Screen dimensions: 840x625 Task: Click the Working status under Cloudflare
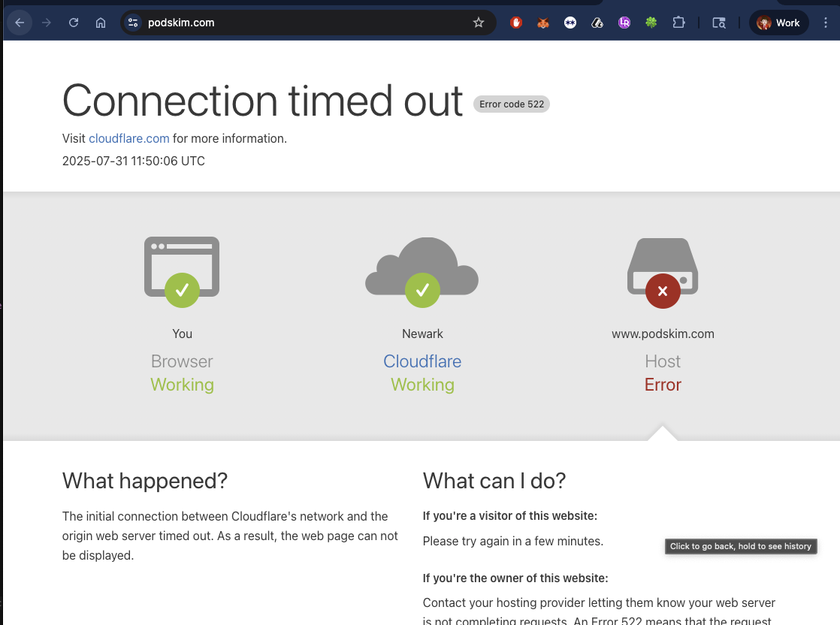[423, 385]
